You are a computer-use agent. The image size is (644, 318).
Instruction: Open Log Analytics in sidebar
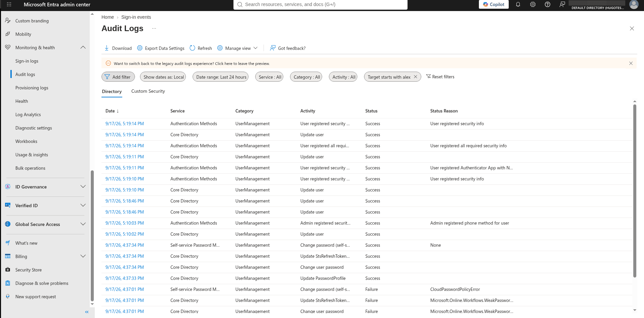(x=28, y=114)
